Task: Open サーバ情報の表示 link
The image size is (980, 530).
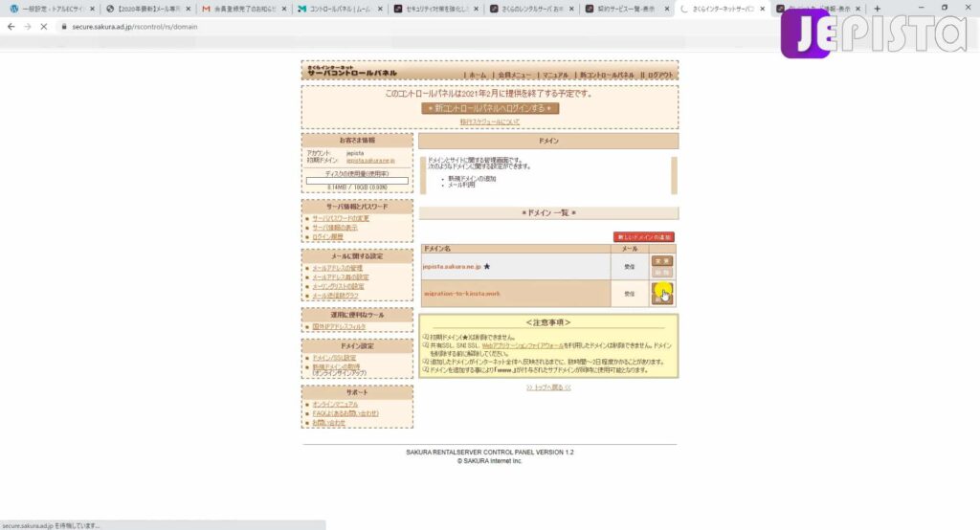Action: 335,228
